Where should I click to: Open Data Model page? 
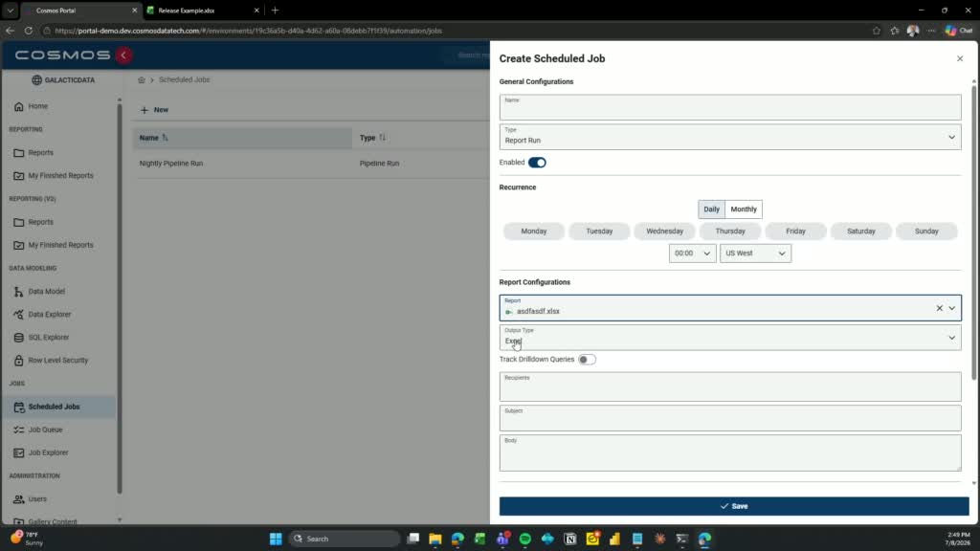click(46, 291)
